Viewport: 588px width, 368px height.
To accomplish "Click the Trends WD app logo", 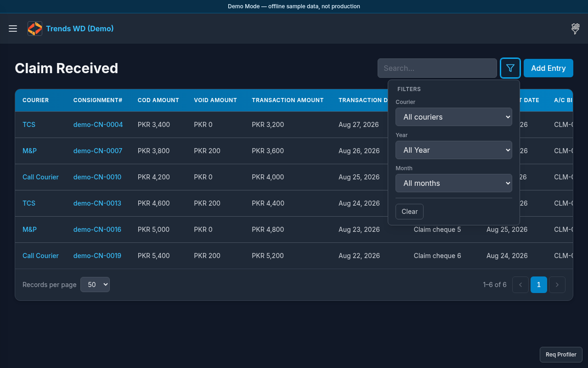I will tap(35, 29).
